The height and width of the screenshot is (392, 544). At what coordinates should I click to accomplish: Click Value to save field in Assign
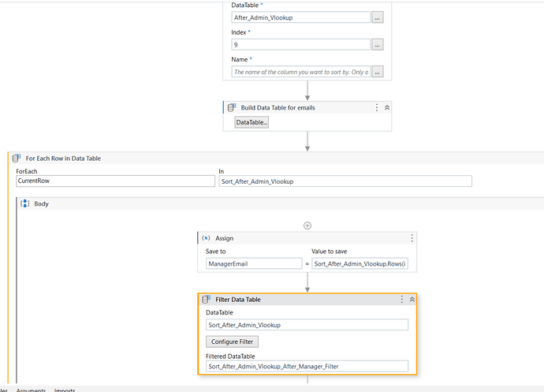(360, 263)
